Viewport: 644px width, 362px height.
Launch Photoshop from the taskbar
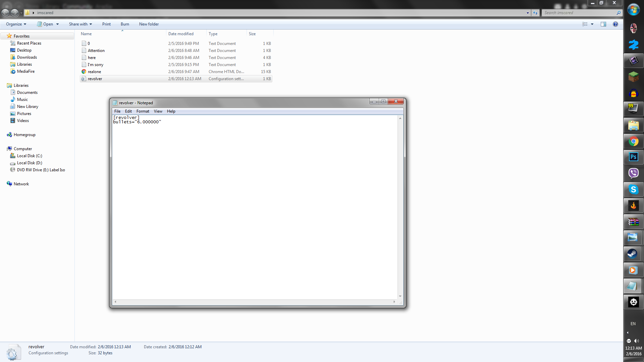pyautogui.click(x=633, y=157)
